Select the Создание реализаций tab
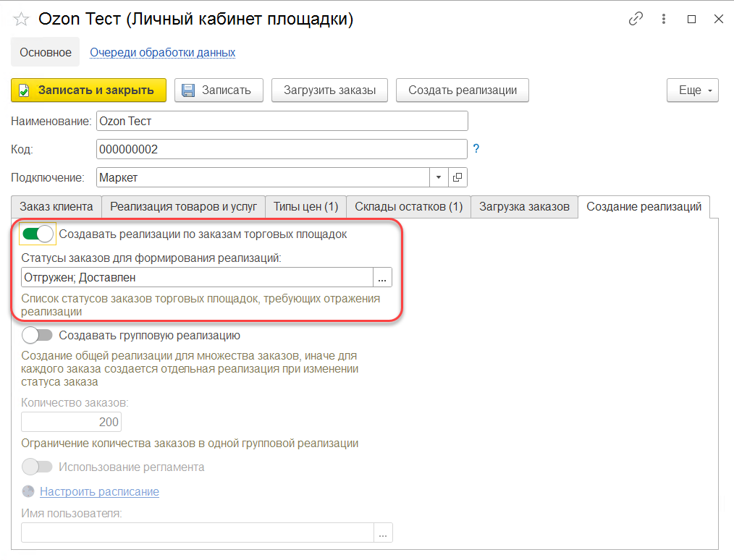Viewport: 734px width, 560px height. tap(644, 207)
